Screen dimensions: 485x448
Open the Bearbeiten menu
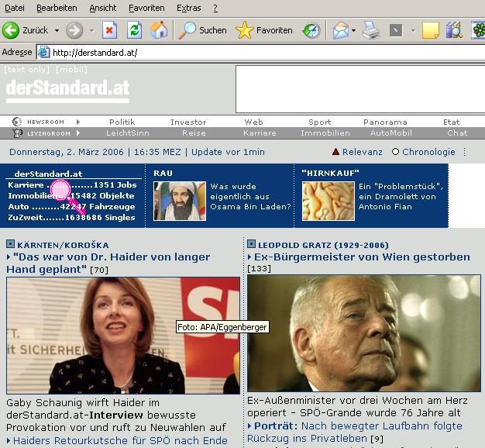click(x=56, y=7)
